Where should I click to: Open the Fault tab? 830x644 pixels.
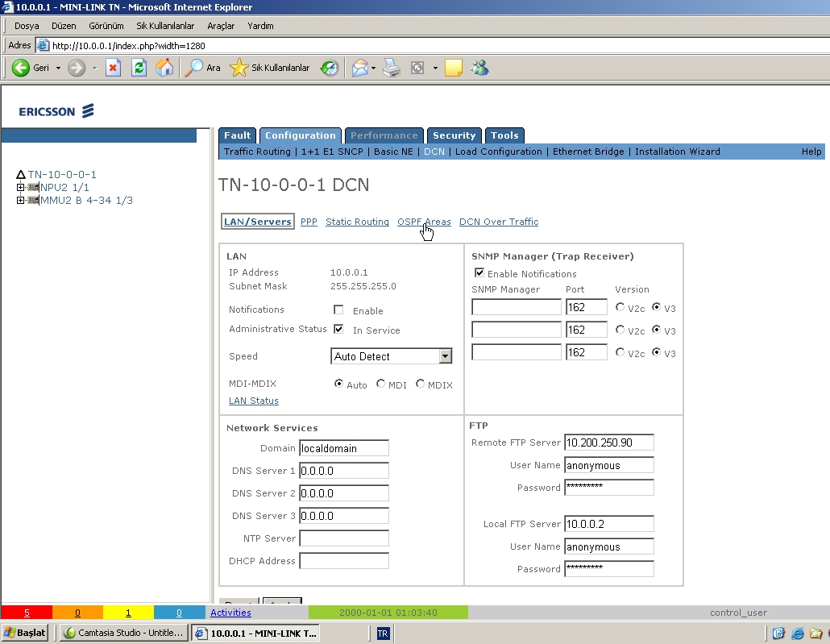pyautogui.click(x=237, y=135)
